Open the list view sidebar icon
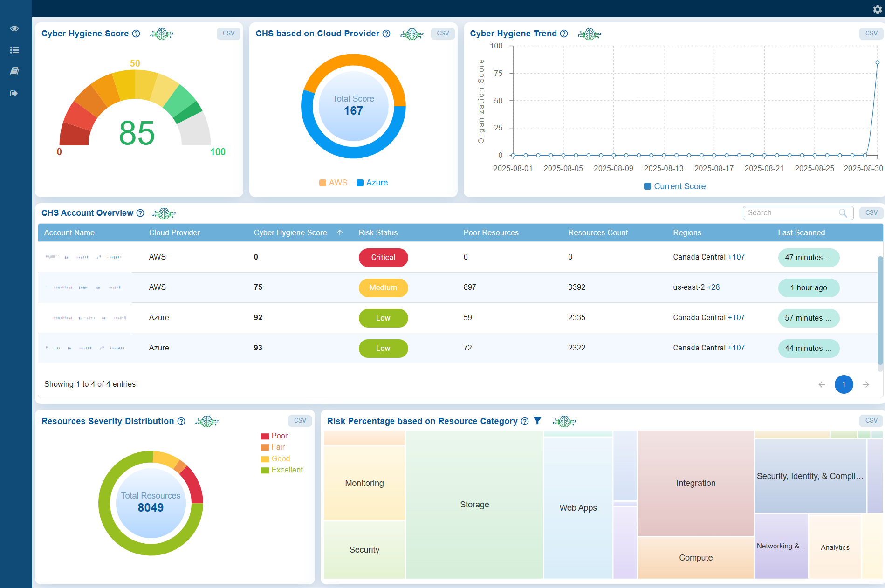Screen dimensions: 885x588 pyautogui.click(x=14, y=50)
